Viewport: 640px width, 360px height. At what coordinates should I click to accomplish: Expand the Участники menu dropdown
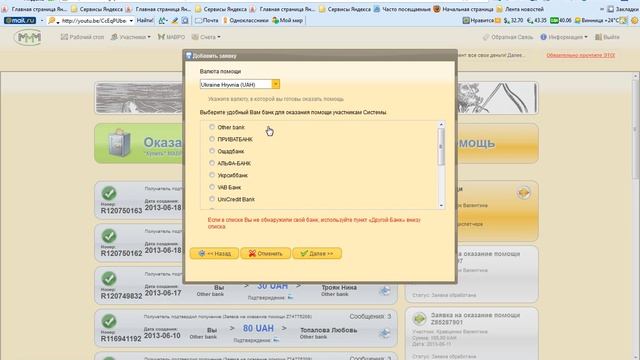tap(131, 37)
